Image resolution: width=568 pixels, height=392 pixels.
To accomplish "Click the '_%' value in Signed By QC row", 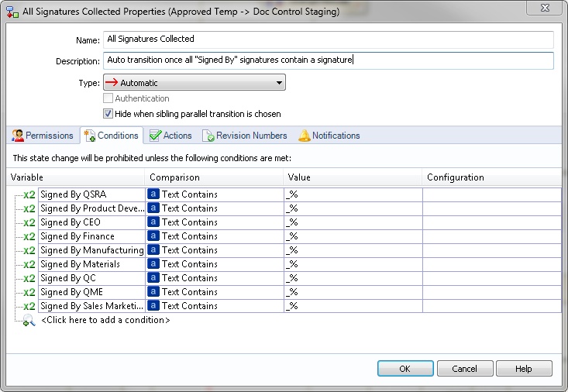I will pos(292,278).
